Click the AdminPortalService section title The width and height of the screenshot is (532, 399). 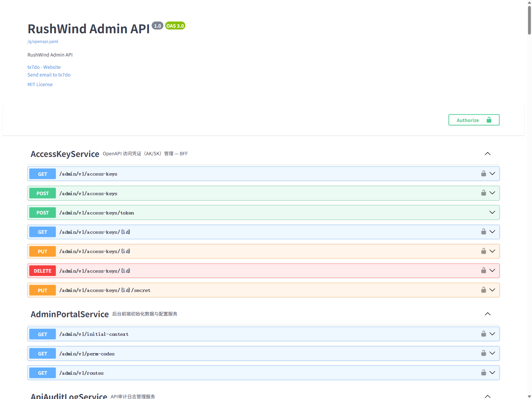point(70,314)
